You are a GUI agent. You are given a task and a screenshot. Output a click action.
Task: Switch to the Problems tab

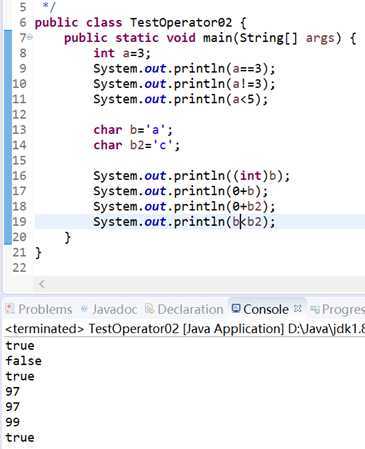click(x=39, y=309)
